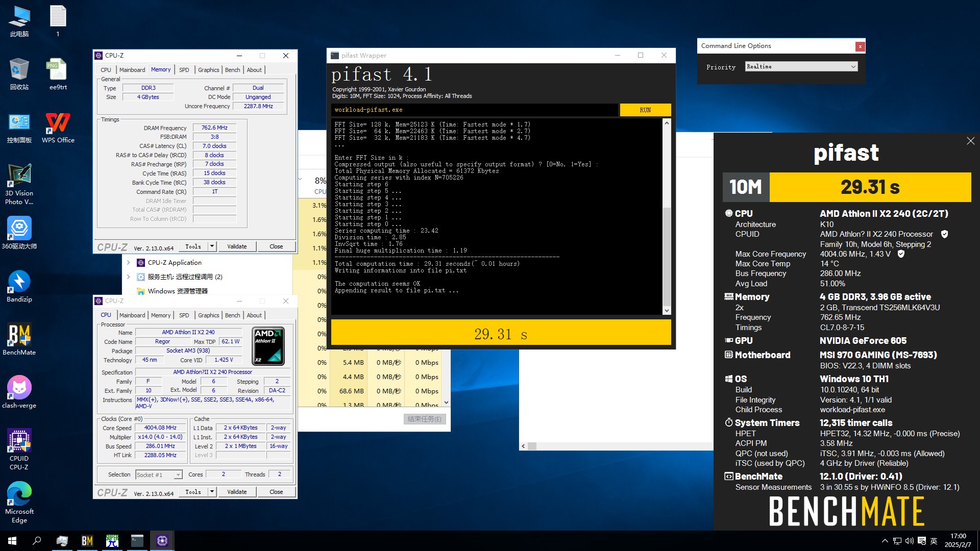Open Microsoft Edge desktop shortcut
Viewport: 980px width, 551px height.
19,503
